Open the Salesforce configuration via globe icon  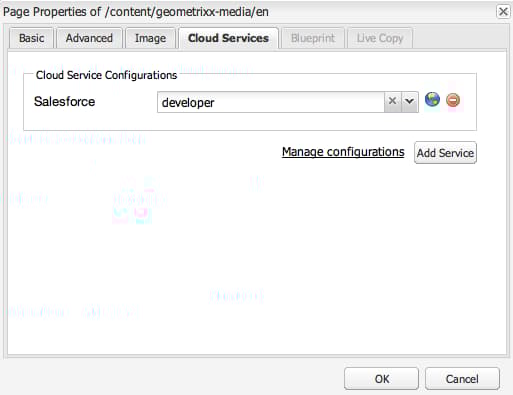point(432,100)
